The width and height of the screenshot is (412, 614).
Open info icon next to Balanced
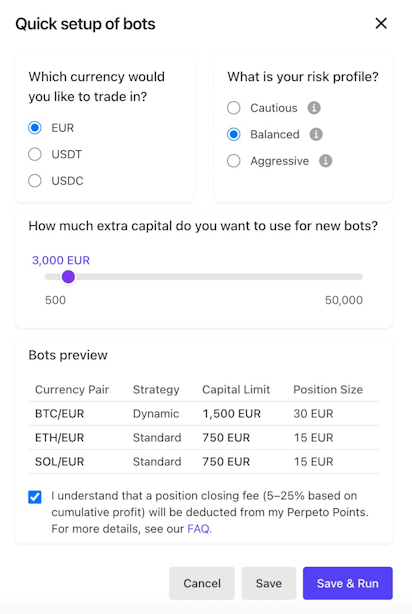coord(316,134)
